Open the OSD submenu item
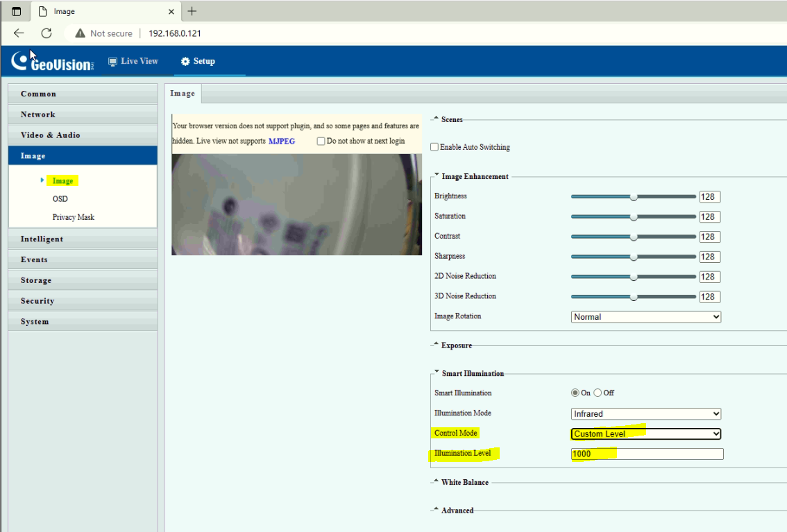The image size is (787, 532). pos(60,198)
